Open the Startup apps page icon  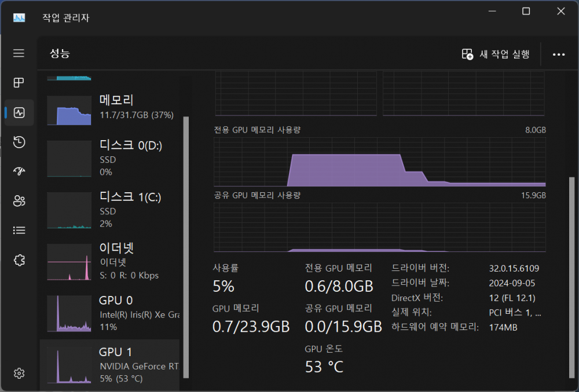[x=19, y=171]
